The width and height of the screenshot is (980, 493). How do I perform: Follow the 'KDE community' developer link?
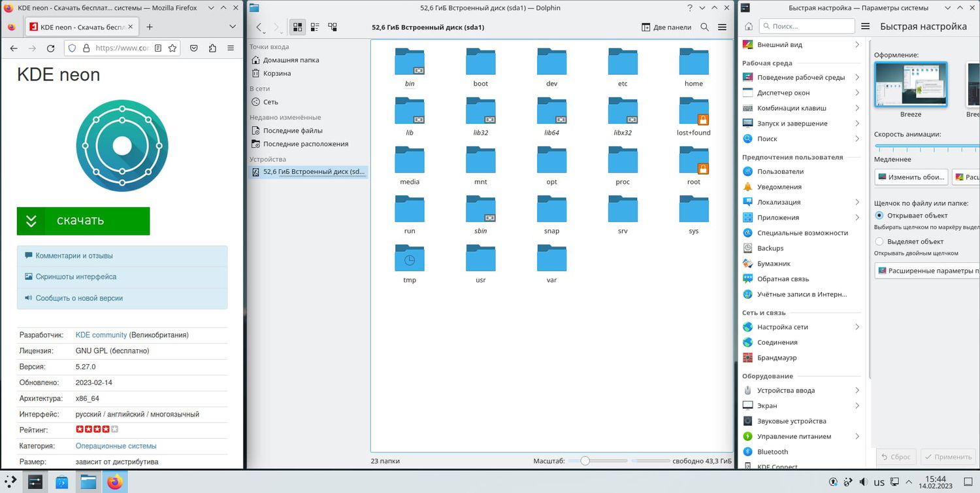(x=101, y=335)
